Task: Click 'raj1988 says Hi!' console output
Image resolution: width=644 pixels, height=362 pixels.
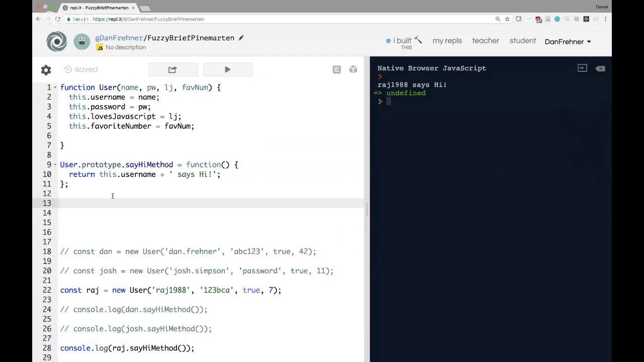Action: point(412,85)
